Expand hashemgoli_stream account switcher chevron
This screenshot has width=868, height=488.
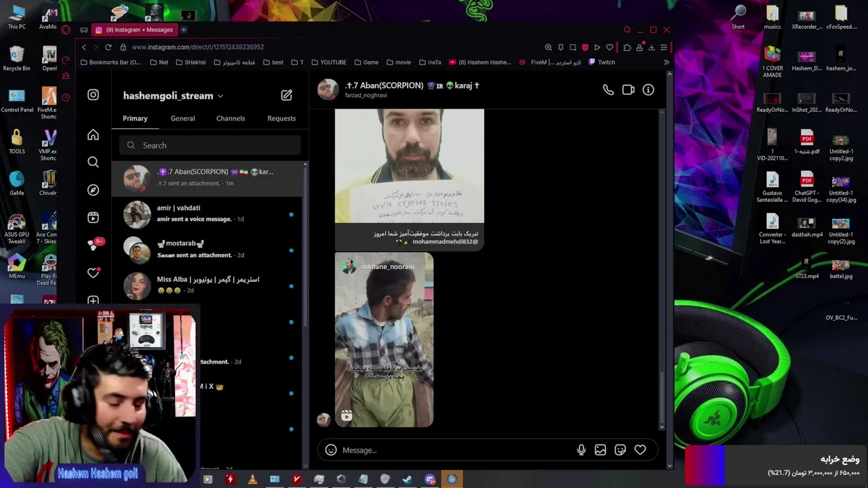click(x=220, y=96)
